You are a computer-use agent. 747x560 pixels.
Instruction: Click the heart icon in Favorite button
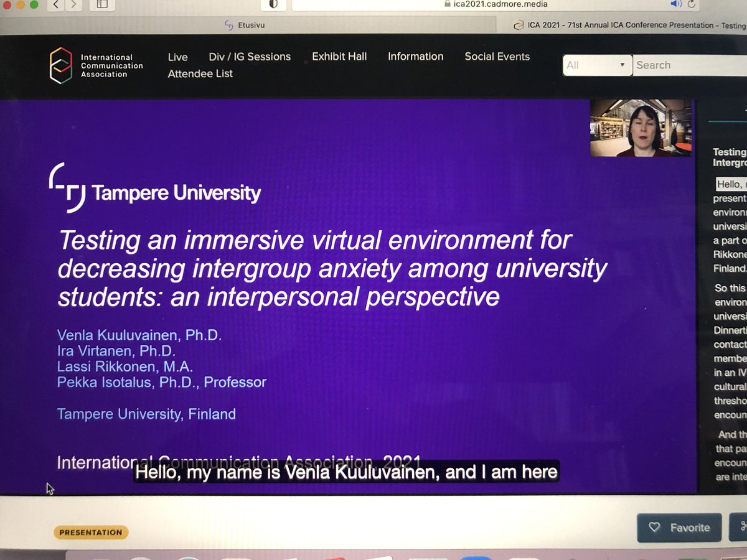click(654, 528)
